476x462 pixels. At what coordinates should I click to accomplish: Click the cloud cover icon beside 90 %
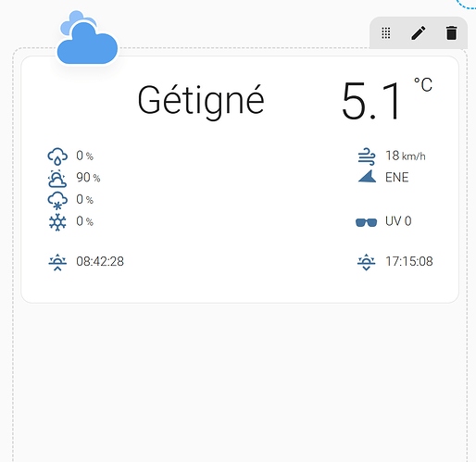pos(57,178)
